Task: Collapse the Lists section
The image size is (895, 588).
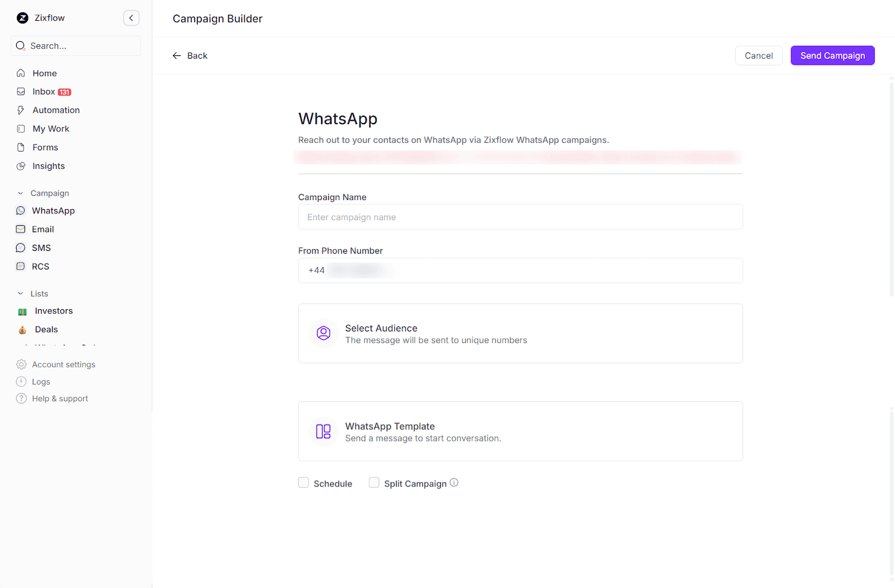Action: [20, 293]
